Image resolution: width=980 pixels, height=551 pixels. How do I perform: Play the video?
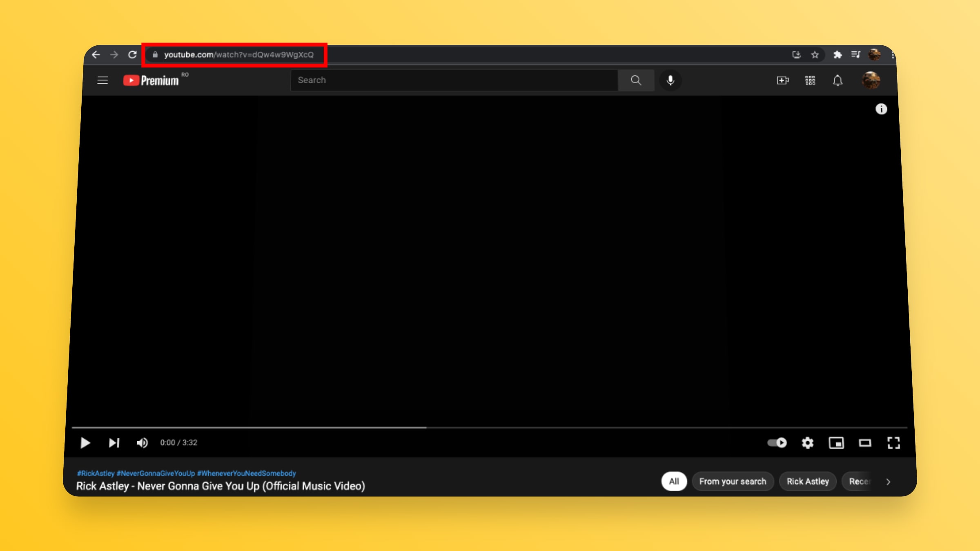[x=85, y=443]
